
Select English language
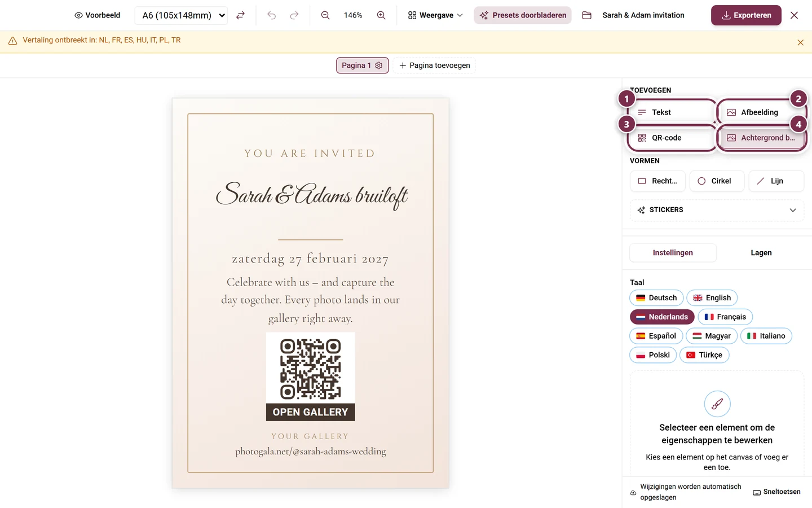pos(712,298)
